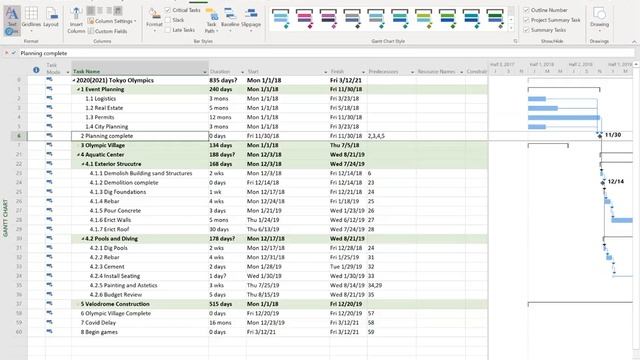Screen dimensions: 640x360
Task: Toggle the Summary Tasks checkbox
Action: 527,30
